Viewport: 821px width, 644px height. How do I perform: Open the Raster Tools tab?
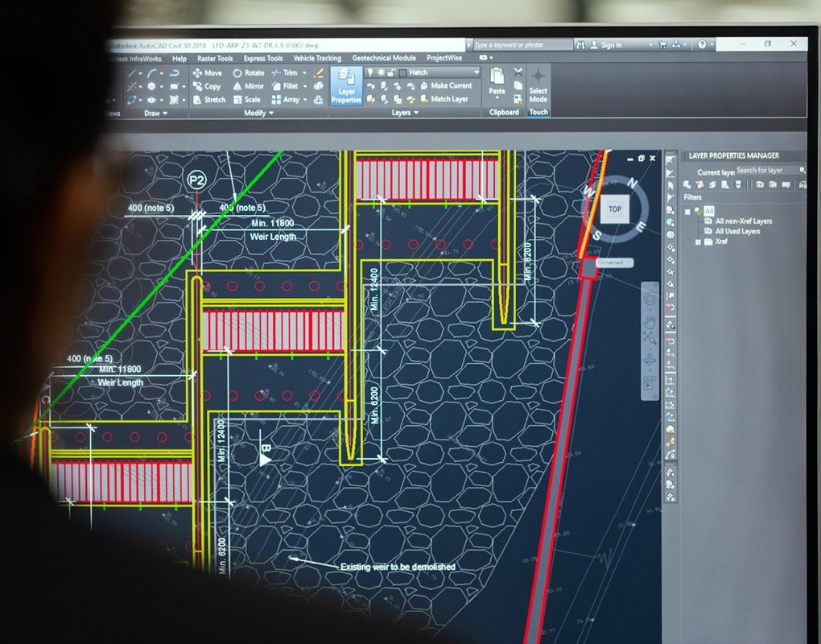tap(215, 59)
